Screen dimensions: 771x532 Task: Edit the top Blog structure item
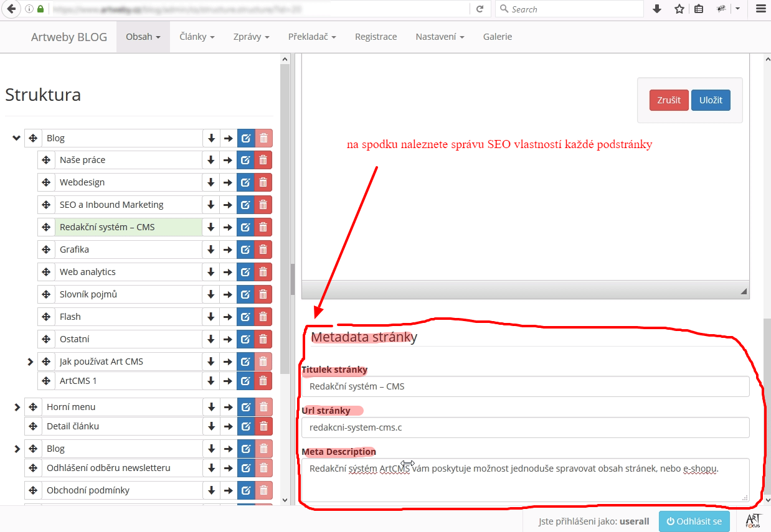(245, 138)
